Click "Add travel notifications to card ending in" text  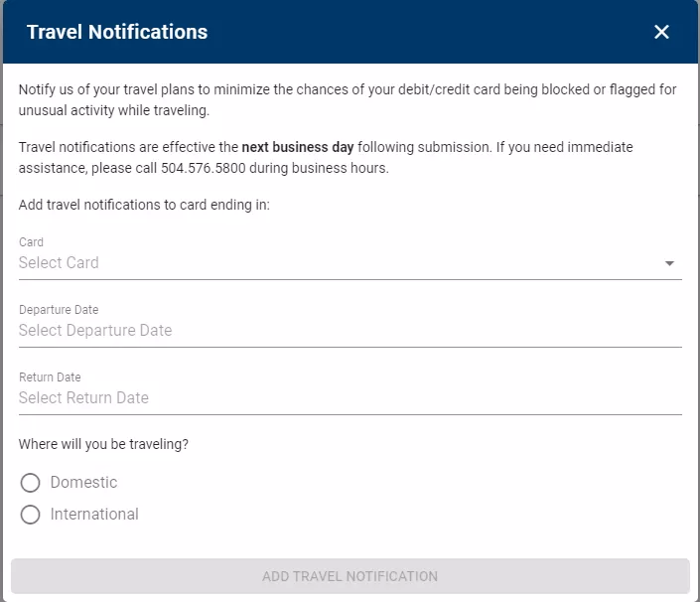(x=144, y=206)
